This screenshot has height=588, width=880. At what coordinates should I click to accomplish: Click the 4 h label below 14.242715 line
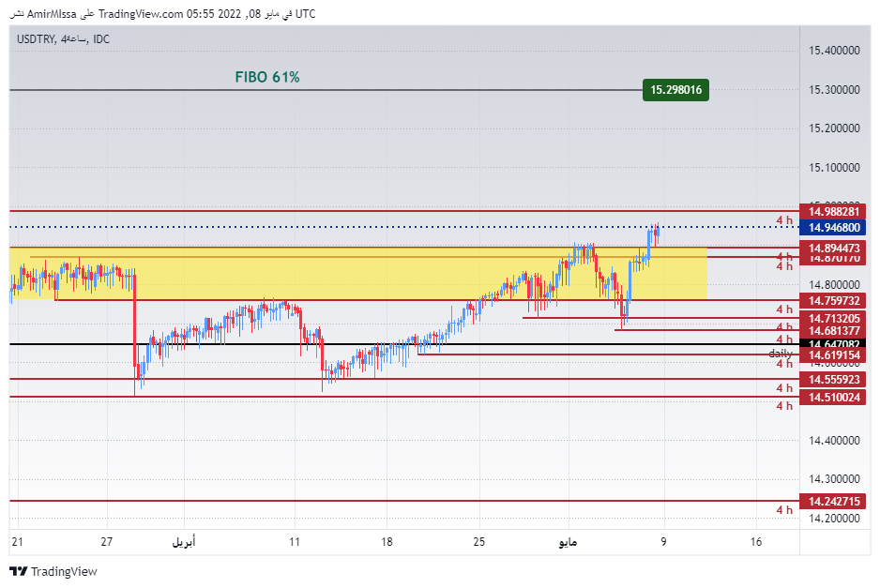784,509
